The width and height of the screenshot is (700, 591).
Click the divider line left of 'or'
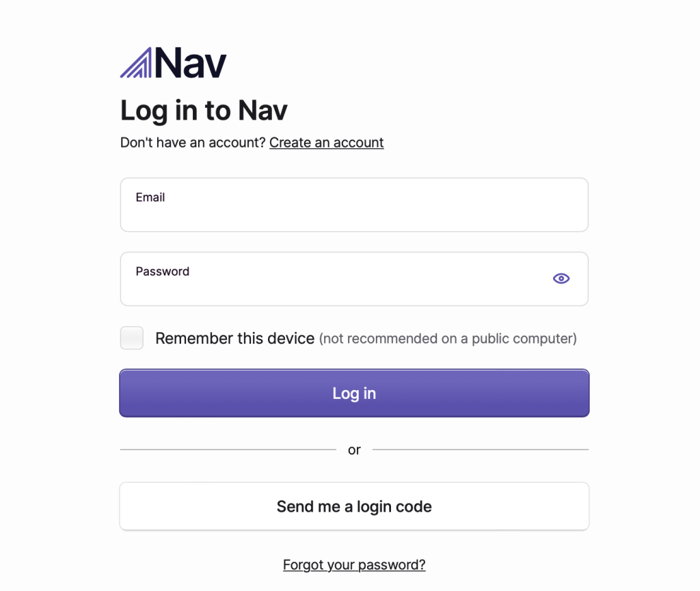(x=228, y=450)
